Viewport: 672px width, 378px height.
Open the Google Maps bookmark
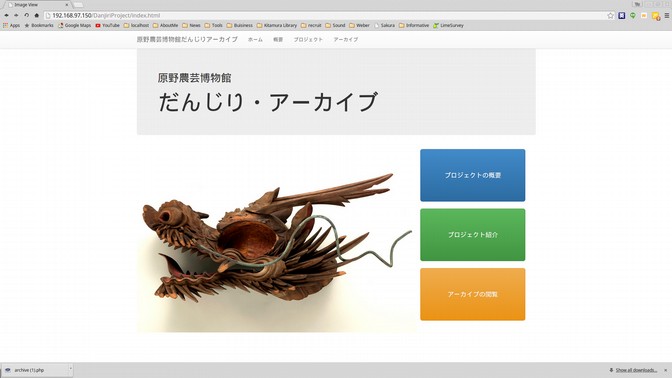click(75, 25)
